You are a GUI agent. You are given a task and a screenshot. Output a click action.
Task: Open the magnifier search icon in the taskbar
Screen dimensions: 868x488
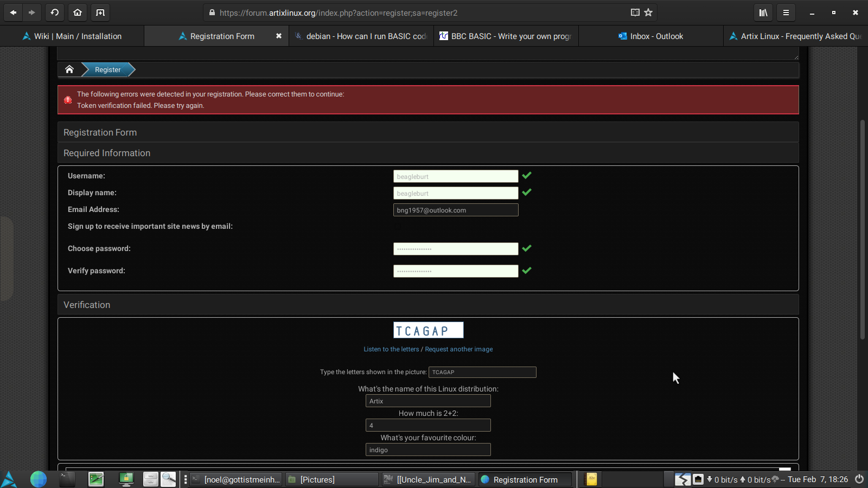coord(169,479)
